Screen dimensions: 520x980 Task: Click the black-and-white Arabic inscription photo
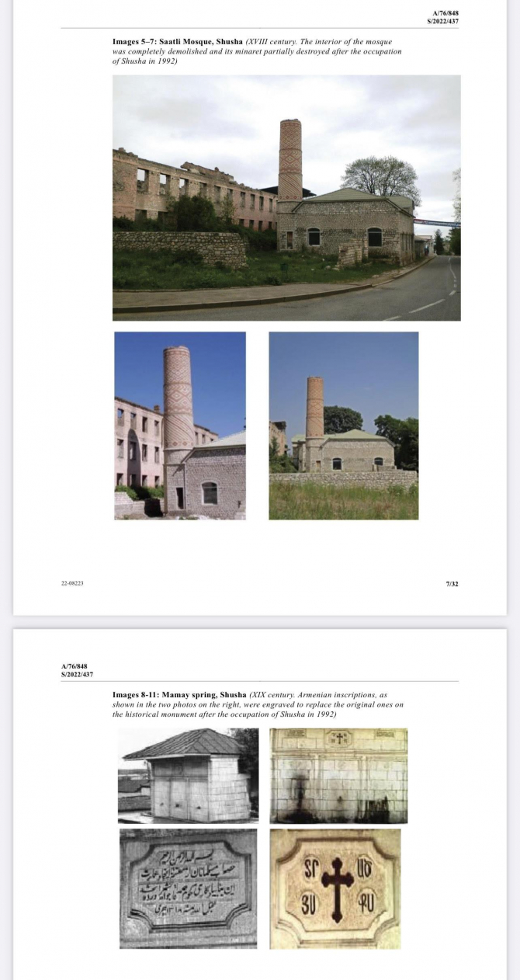(188, 888)
